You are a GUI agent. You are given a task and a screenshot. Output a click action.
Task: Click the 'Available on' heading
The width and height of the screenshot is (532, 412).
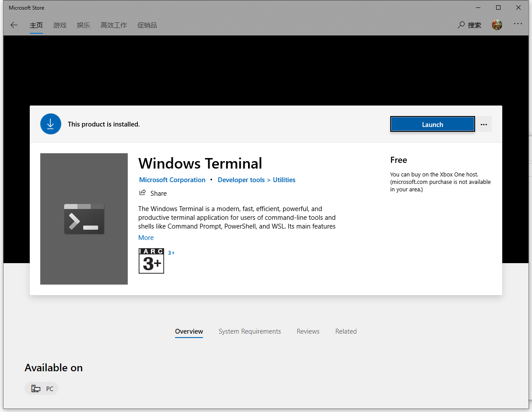54,368
